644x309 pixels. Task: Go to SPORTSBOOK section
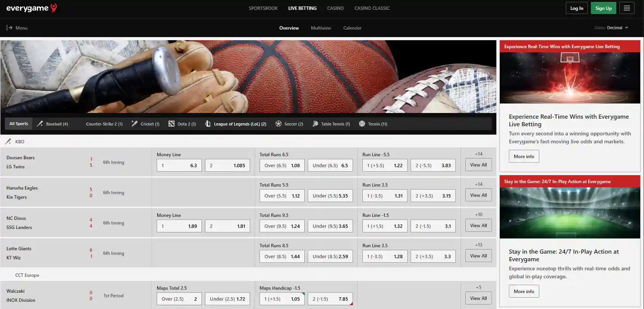point(263,8)
